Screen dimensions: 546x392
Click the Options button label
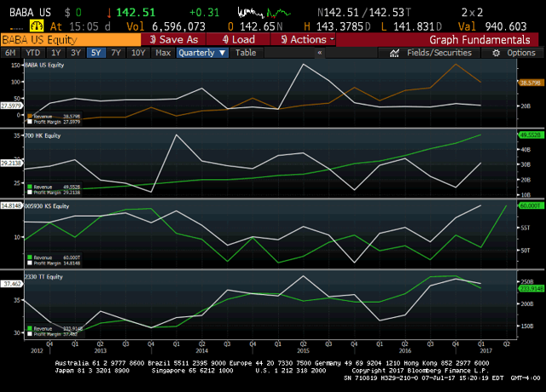[521, 53]
